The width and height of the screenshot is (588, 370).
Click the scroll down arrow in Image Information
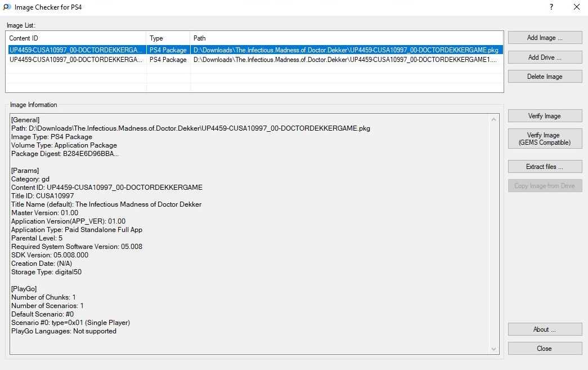click(493, 349)
